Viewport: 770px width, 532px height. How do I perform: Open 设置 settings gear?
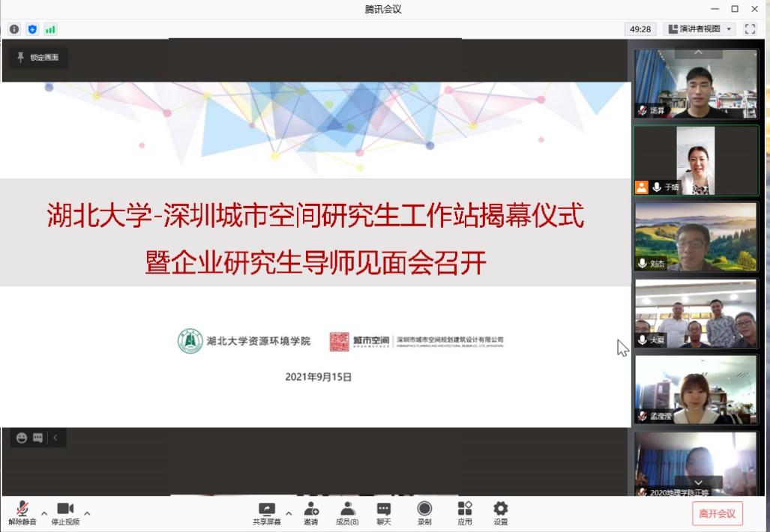pos(500,513)
